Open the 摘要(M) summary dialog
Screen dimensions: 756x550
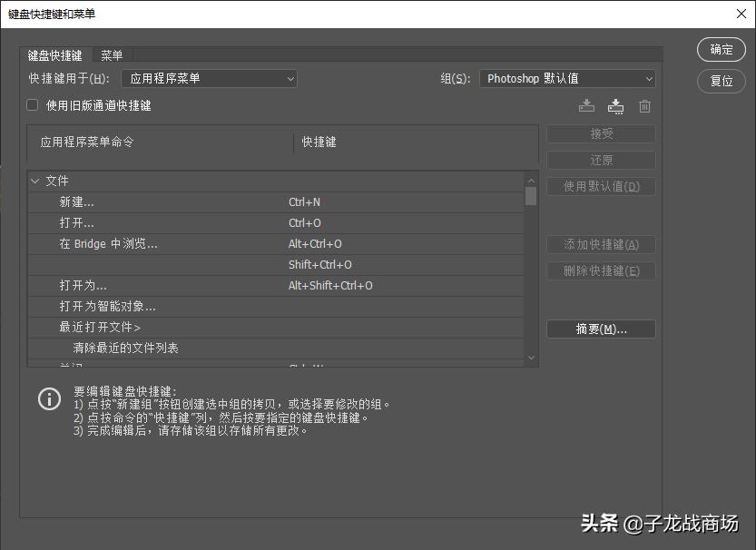[601, 329]
